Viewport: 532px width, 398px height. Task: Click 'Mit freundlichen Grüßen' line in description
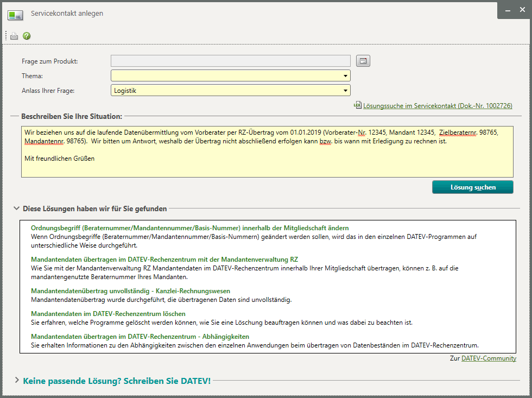click(59, 159)
